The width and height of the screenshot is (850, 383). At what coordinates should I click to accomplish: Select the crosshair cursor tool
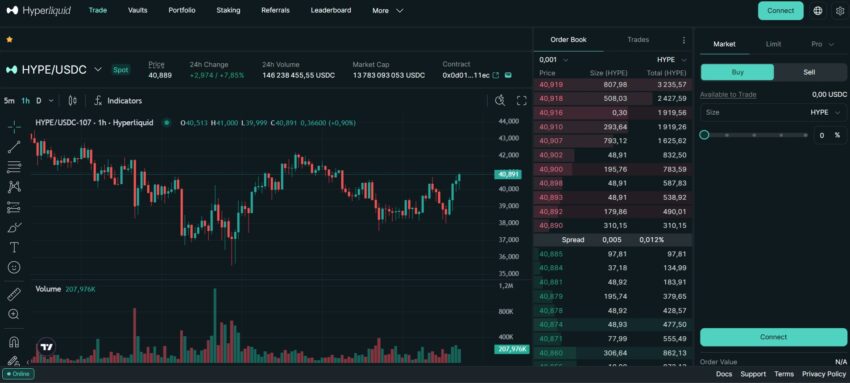point(15,127)
